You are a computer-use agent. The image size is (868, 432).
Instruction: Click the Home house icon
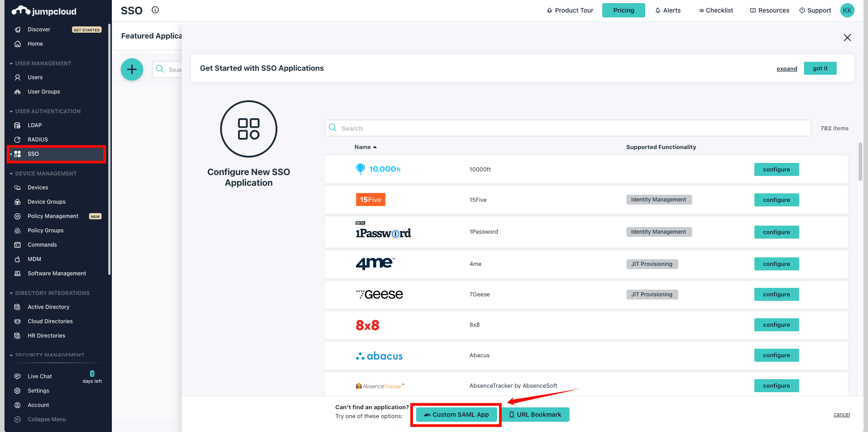pos(17,44)
